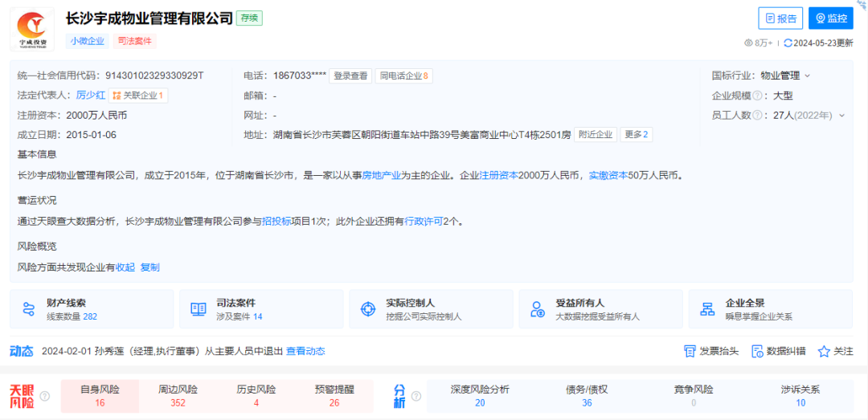
Task: Click the eye views icon near 8万+
Action: [748, 43]
